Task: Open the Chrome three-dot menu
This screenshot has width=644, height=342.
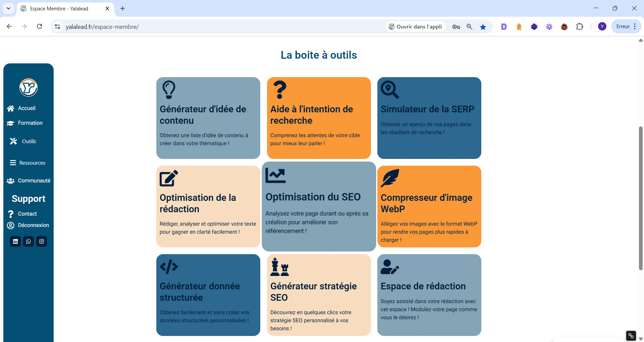Action: (635, 27)
